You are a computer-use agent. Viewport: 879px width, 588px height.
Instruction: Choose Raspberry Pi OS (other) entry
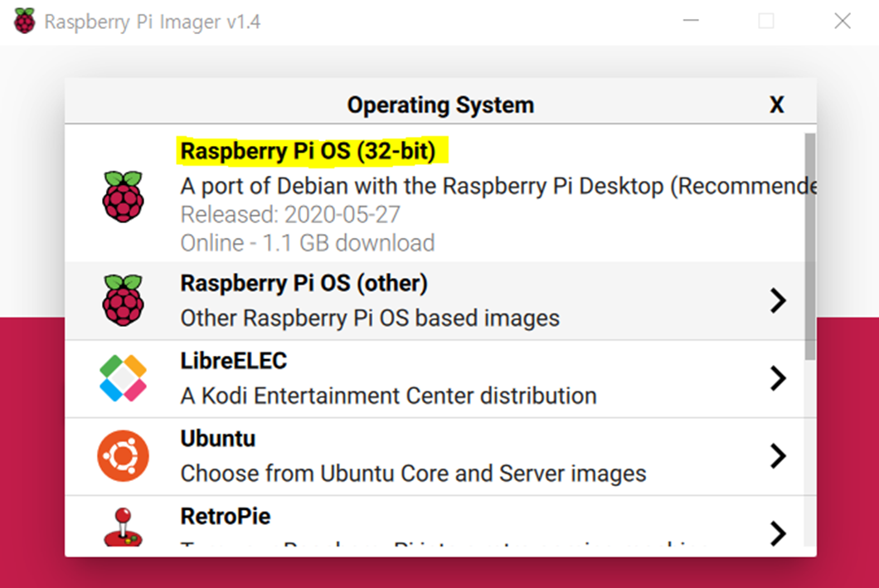435,300
